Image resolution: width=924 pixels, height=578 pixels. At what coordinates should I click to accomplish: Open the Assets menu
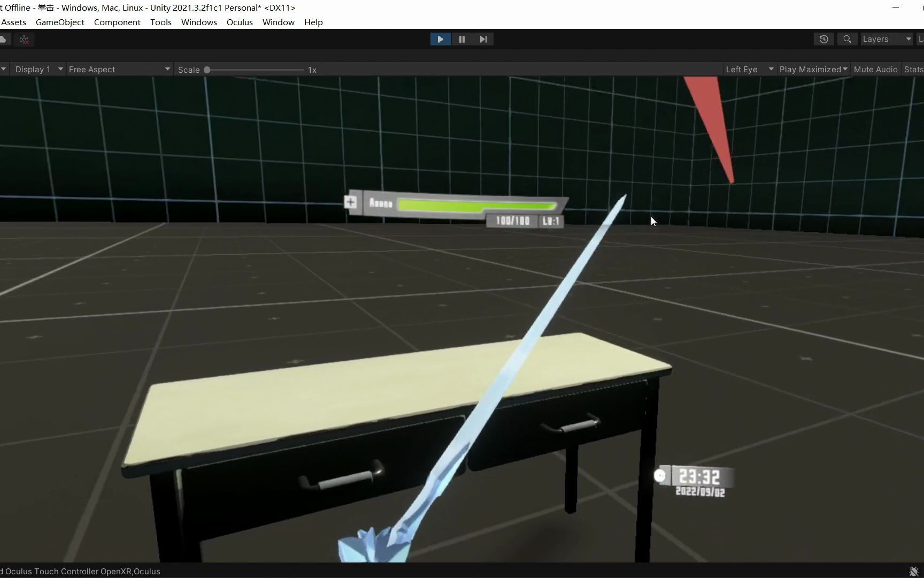[x=13, y=22]
